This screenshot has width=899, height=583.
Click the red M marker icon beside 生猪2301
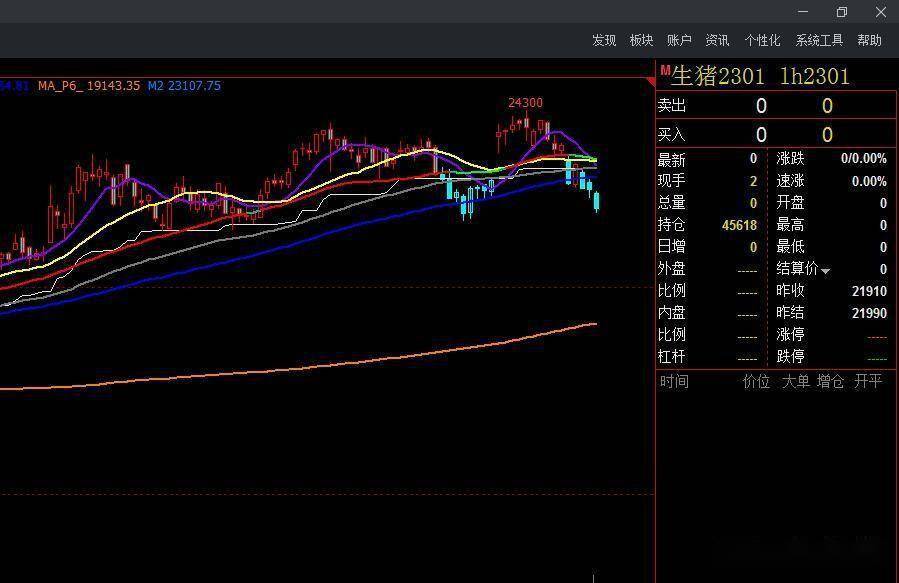click(x=664, y=70)
